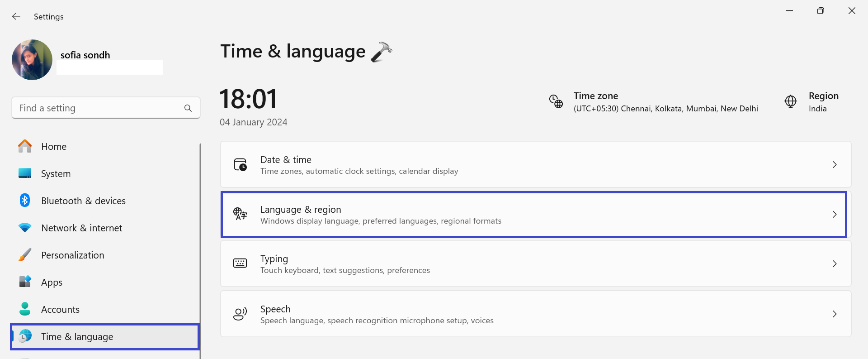Expand the Typing settings chevron
The image size is (868, 359).
(834, 264)
